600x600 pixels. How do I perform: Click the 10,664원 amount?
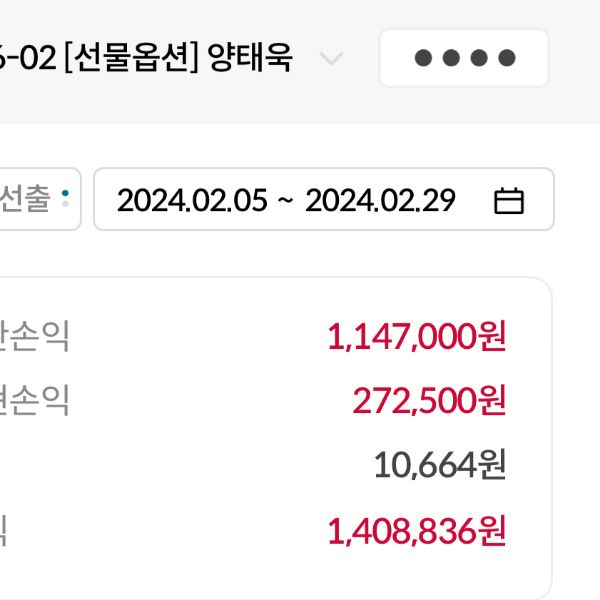[439, 465]
